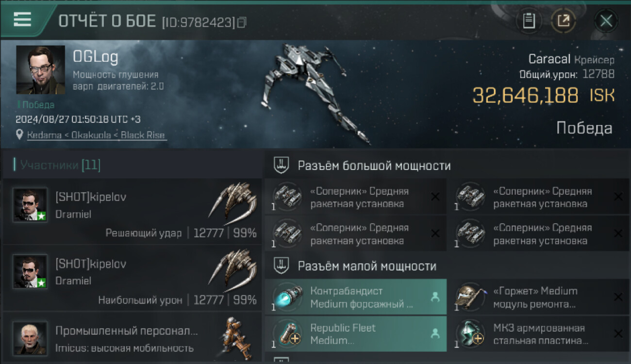Share the battle report externally
This screenshot has width=631, height=364.
click(564, 21)
